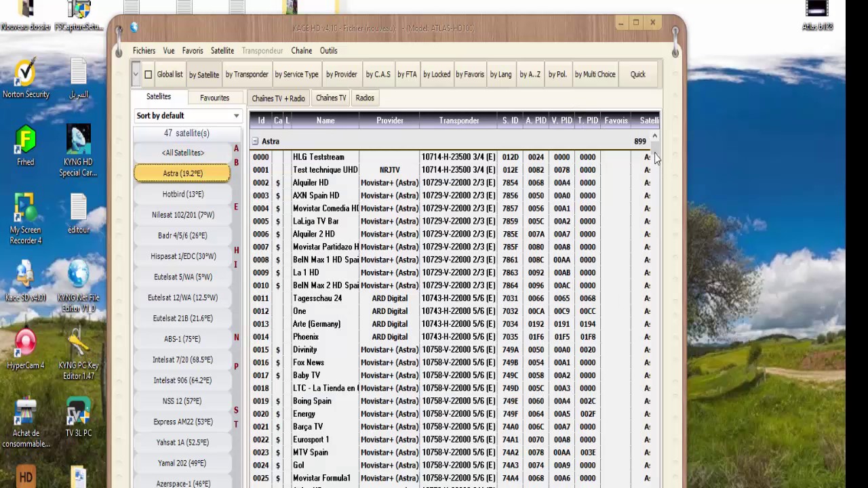
Task: Open toolbar dropdown arrow left of Global list
Action: (136, 75)
